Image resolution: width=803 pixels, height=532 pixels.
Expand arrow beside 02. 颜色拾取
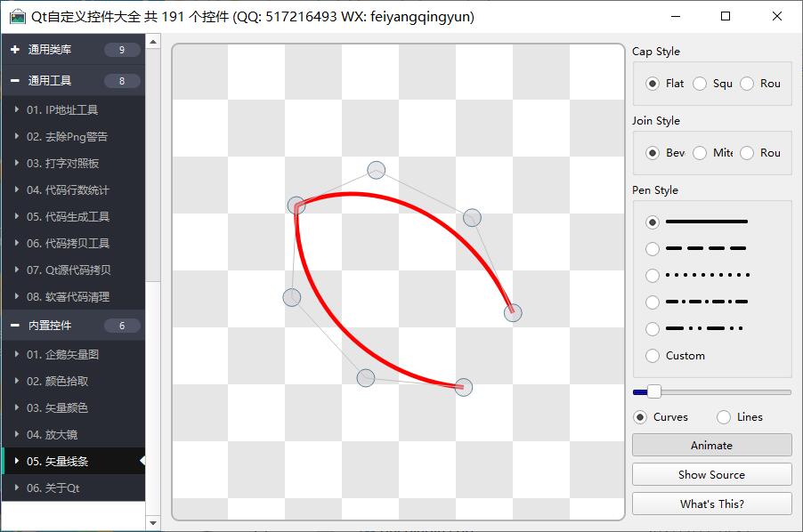point(17,382)
